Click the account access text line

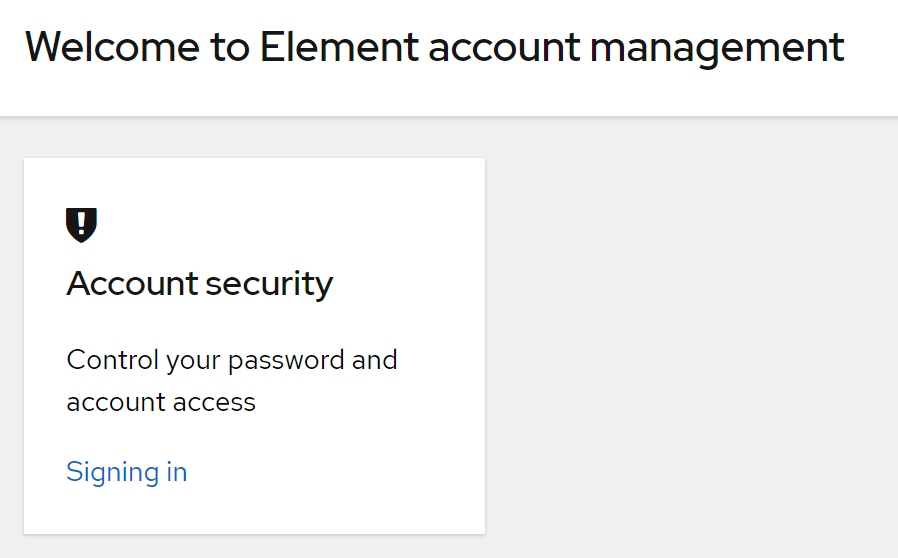[161, 402]
